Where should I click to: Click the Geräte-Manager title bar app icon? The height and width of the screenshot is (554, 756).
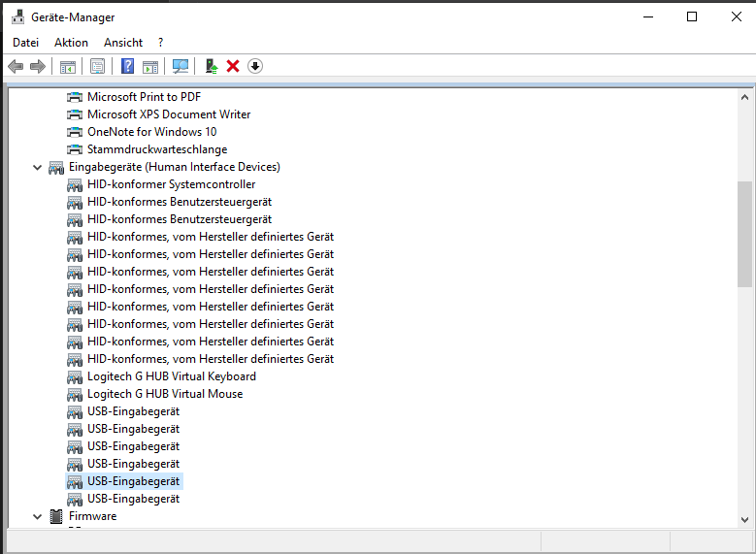tap(18, 16)
